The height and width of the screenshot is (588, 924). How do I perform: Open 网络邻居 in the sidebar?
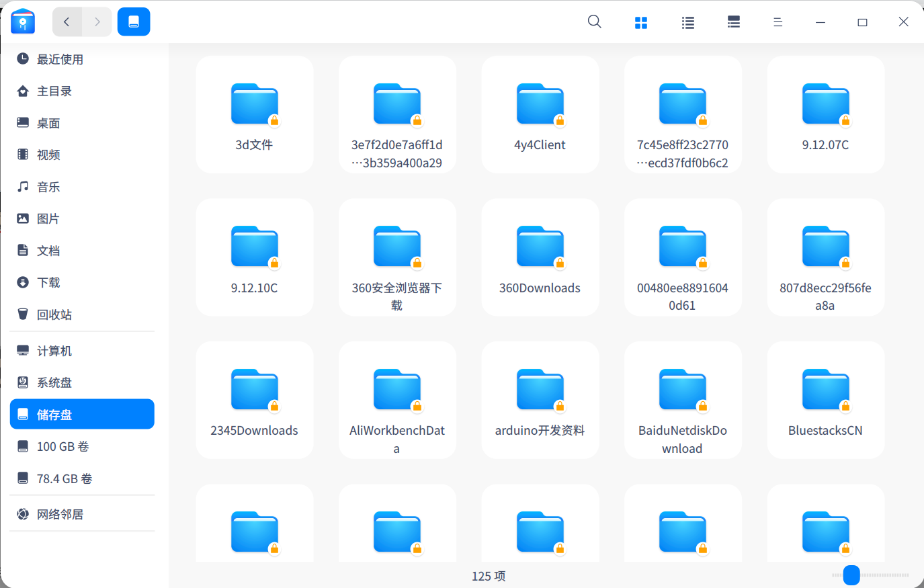click(60, 514)
